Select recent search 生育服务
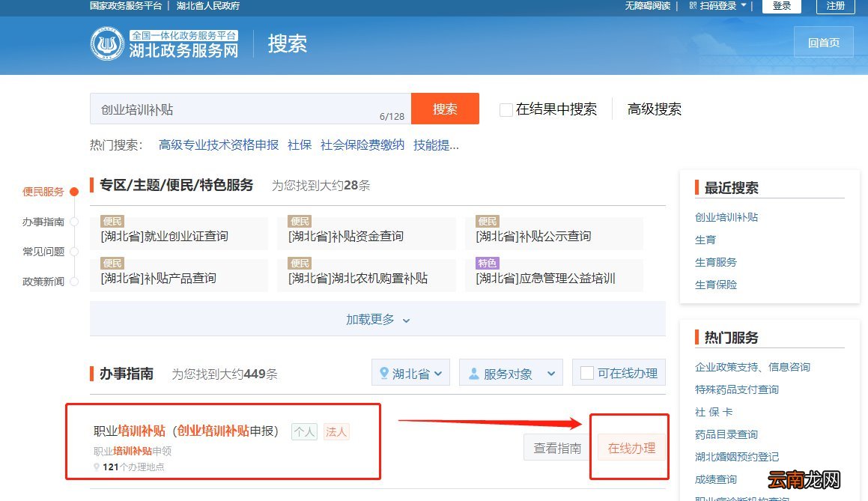868x501 pixels. coord(716,262)
